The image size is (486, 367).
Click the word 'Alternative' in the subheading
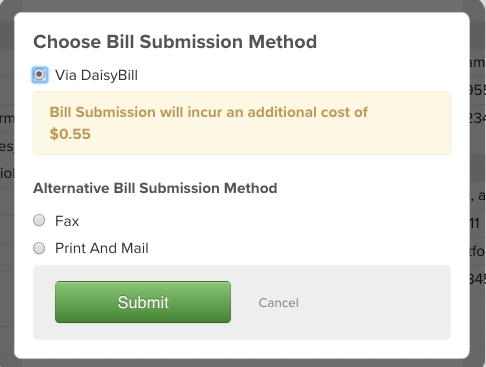click(71, 188)
